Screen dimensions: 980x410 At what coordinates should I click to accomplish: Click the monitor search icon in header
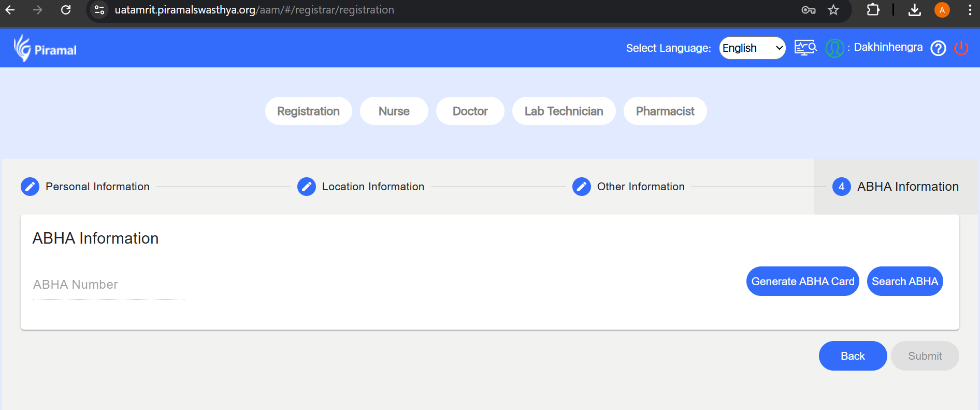click(x=805, y=48)
